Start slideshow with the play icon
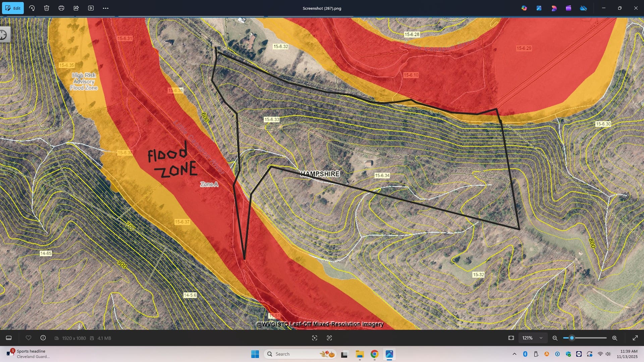 (91, 8)
